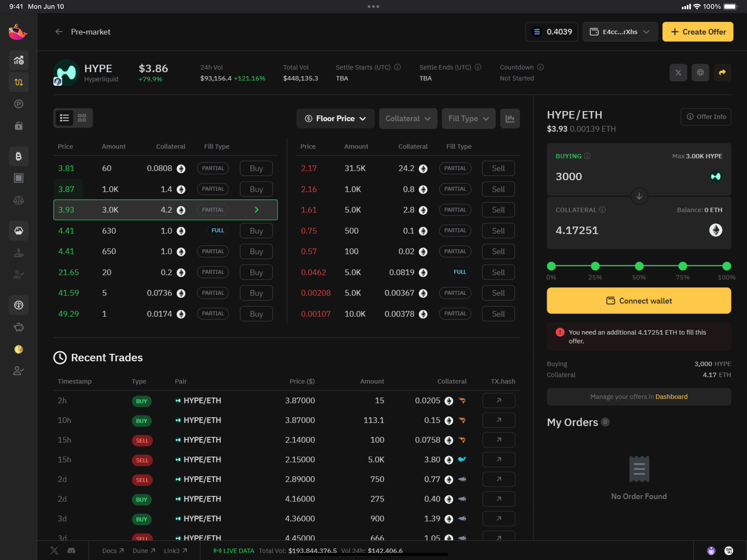Click the BUYING info icon
747x560 pixels.
click(x=587, y=156)
